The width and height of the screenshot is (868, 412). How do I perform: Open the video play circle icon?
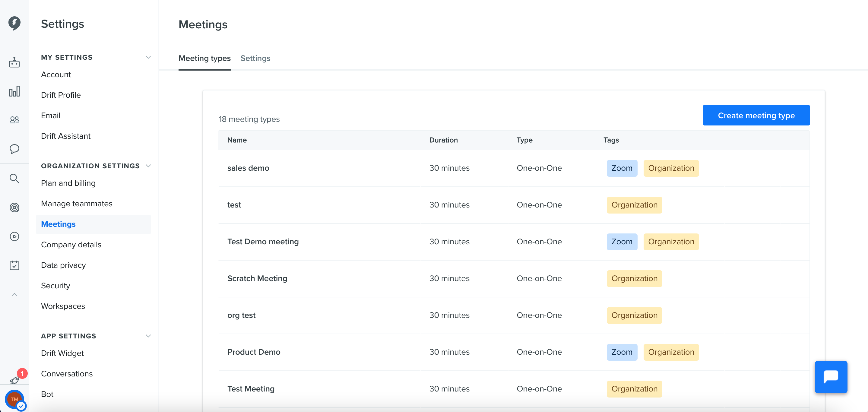pos(14,236)
